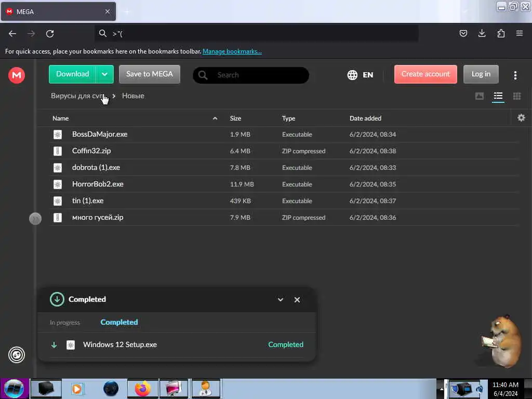Open column settings gear icon
This screenshot has width=532, height=399.
pos(521,118)
